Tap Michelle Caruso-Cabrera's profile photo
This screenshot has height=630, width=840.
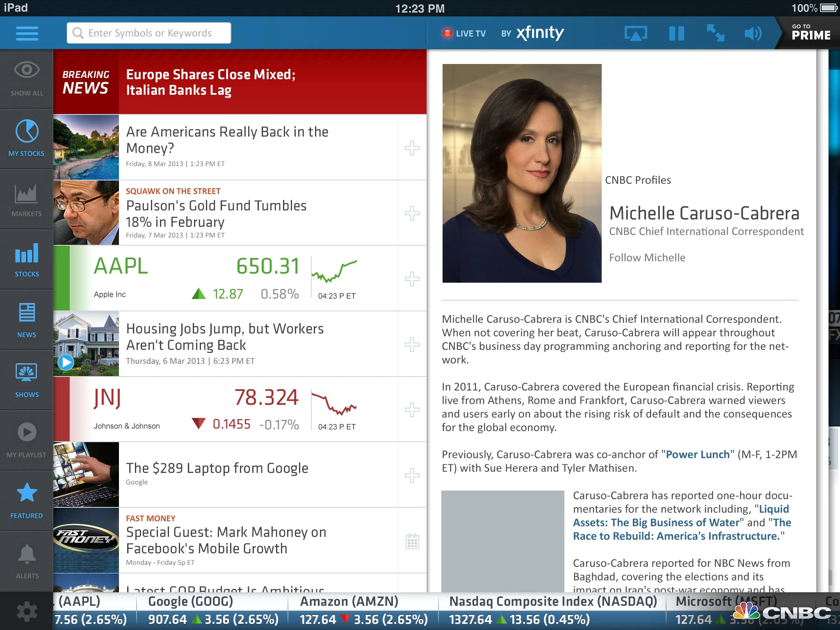coord(522,173)
